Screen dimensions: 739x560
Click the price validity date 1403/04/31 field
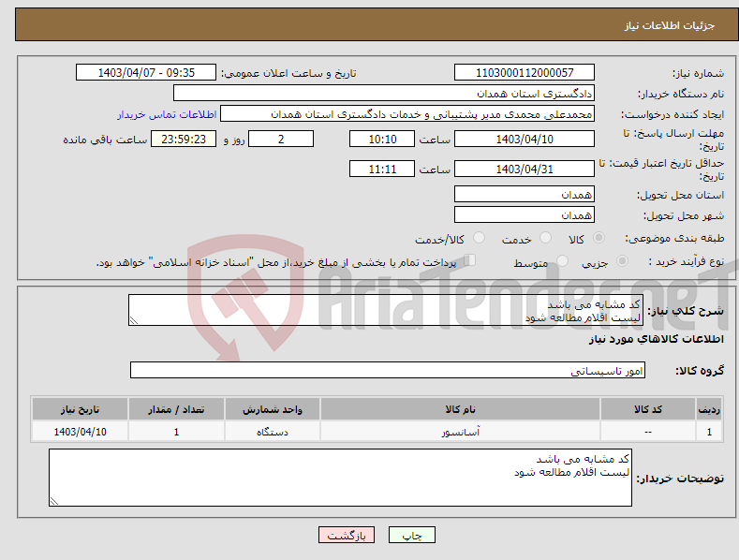click(525, 169)
